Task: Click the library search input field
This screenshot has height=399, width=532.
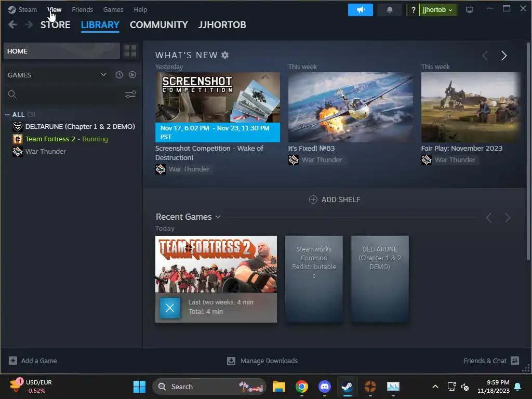Action: coord(71,95)
